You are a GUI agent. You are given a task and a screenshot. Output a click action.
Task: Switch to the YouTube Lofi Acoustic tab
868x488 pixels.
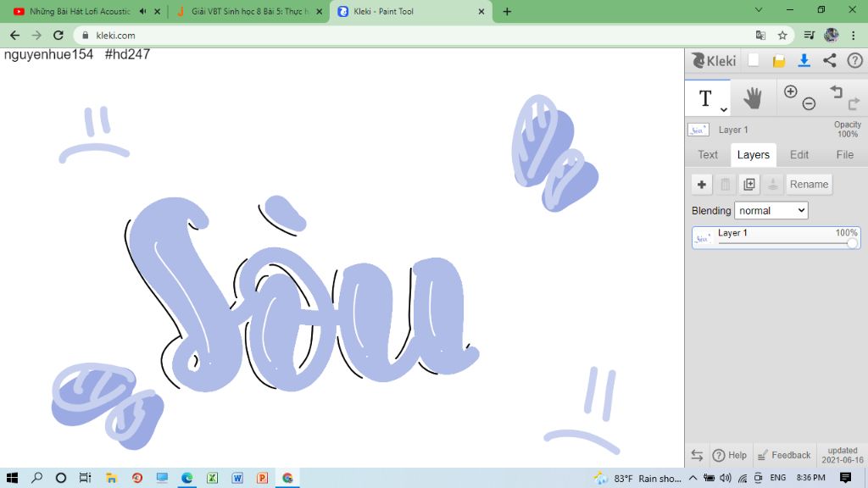click(79, 11)
